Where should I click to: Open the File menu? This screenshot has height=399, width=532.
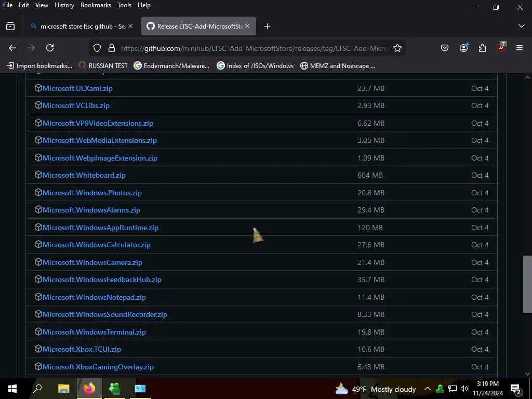(8, 5)
